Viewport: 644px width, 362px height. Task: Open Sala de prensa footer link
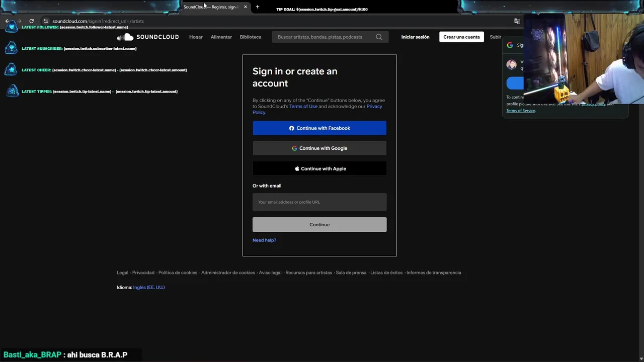click(x=351, y=273)
